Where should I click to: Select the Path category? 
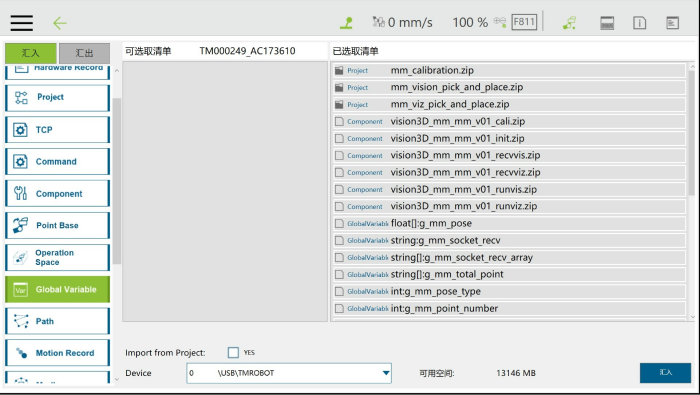click(57, 321)
